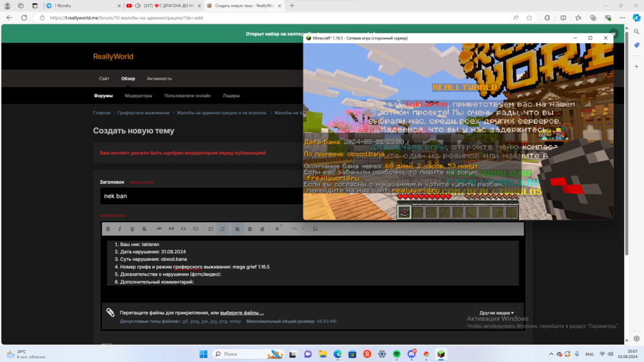This screenshot has width=644, height=362.
Task: Click the browser back arrow
Action: point(10,17)
